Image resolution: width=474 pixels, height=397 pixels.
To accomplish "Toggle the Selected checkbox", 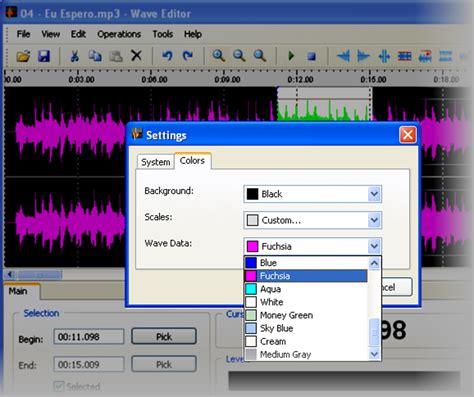I will tap(59, 386).
